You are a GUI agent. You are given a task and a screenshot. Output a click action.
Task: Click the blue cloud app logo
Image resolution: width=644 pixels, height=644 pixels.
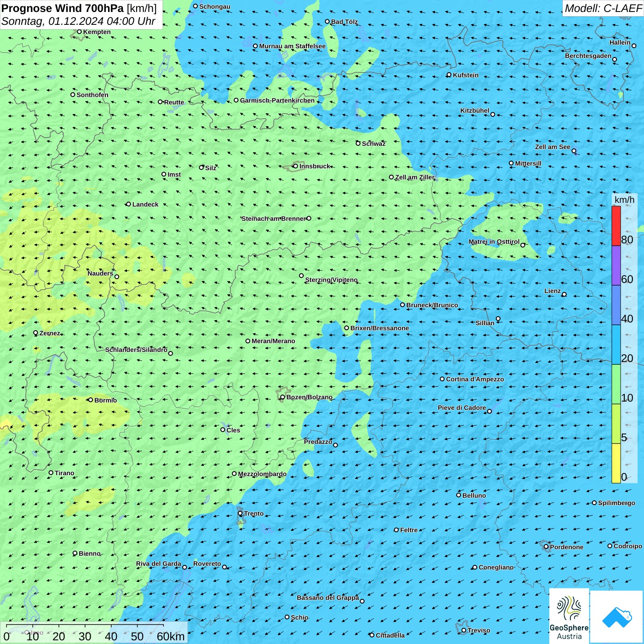click(x=617, y=617)
